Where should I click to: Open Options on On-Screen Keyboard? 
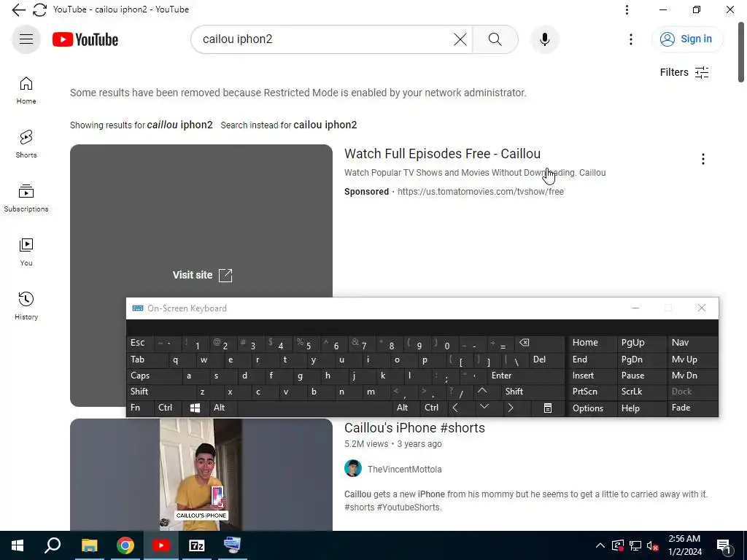[592, 408]
